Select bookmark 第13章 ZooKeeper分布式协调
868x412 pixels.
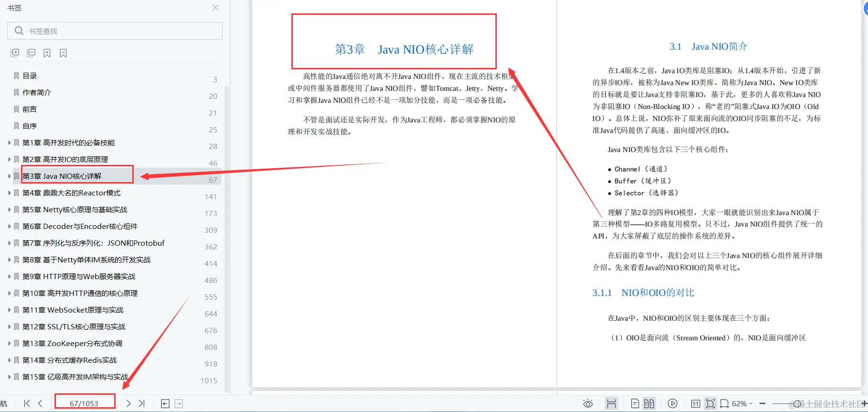click(73, 343)
